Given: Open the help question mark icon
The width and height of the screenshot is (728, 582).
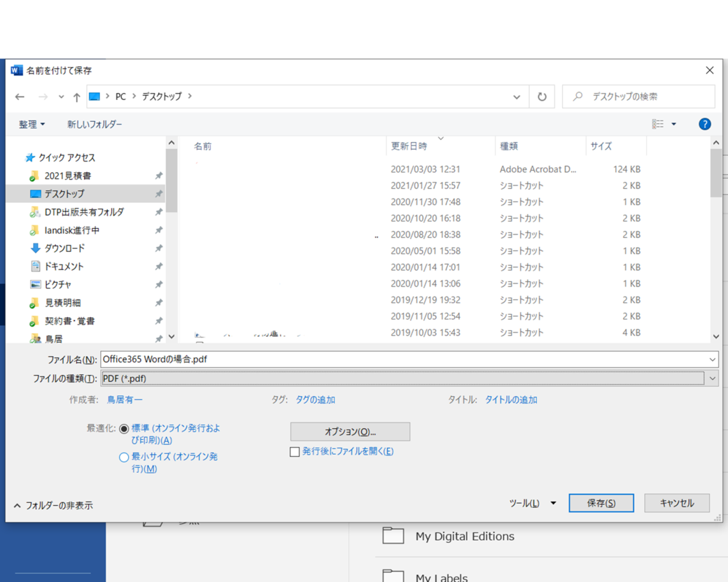Looking at the screenshot, I should point(705,124).
